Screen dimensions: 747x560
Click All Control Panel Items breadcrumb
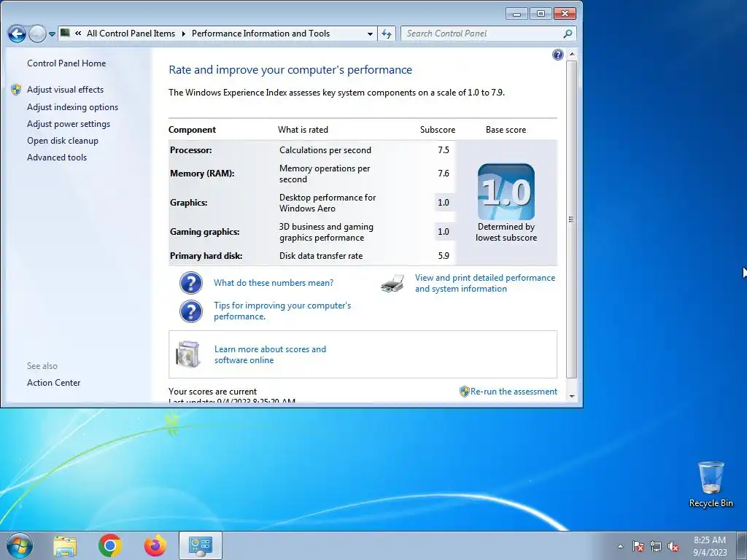131,34
